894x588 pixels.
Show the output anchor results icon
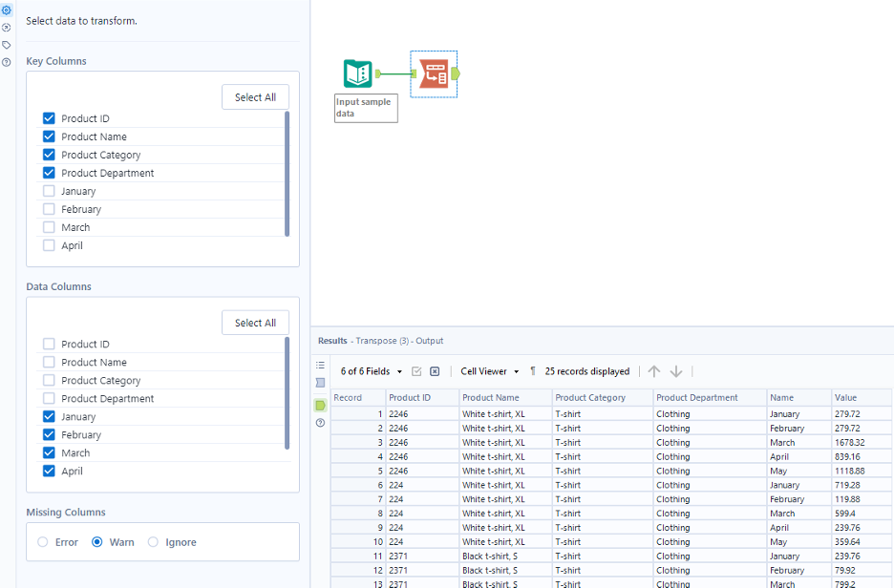click(x=321, y=406)
